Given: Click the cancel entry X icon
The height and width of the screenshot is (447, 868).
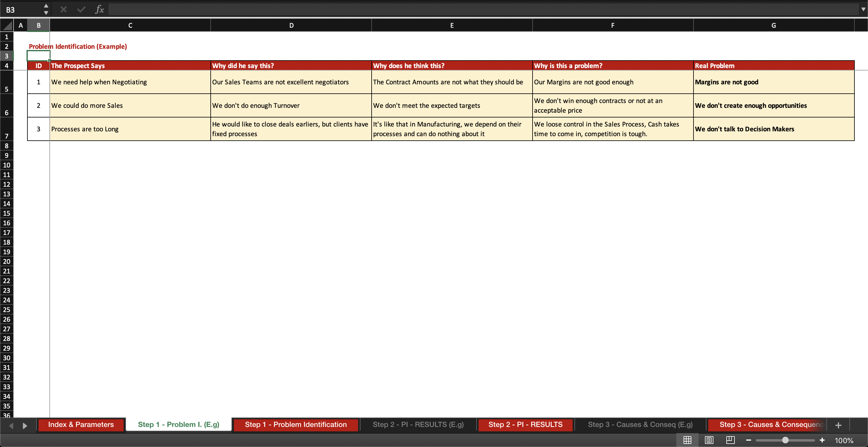Looking at the screenshot, I should coord(63,9).
